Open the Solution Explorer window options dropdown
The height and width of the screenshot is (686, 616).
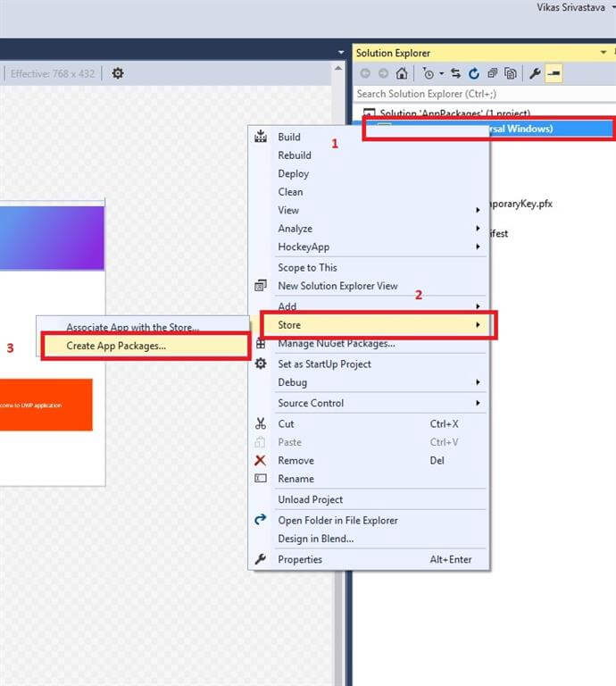point(604,53)
